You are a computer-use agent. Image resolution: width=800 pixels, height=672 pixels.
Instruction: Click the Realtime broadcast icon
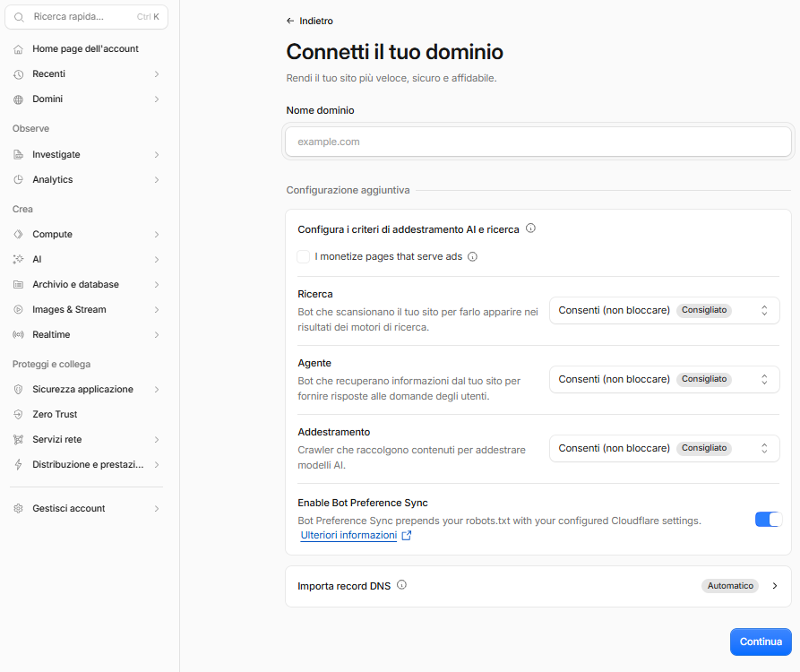click(x=19, y=335)
